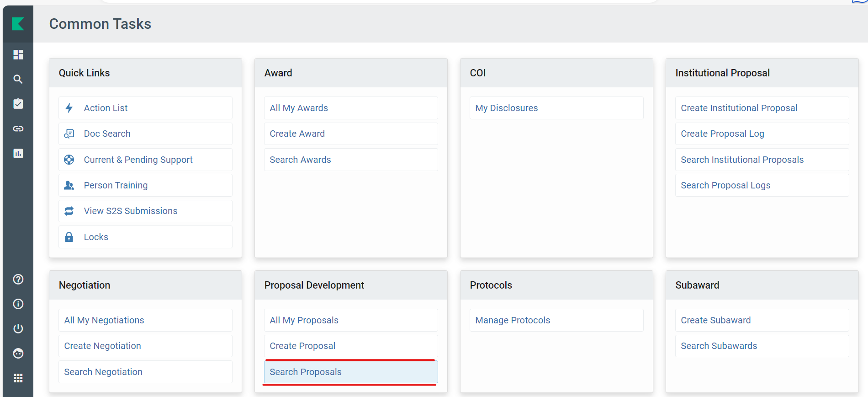Select Search Institutional Proposals
Screen dimensions: 868x397
[762, 160]
